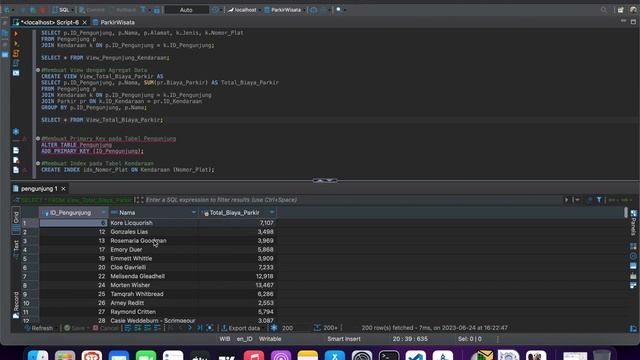640x360 pixels.
Task: Apply the results filter via the funnel icon
Action: pyautogui.click(x=599, y=200)
